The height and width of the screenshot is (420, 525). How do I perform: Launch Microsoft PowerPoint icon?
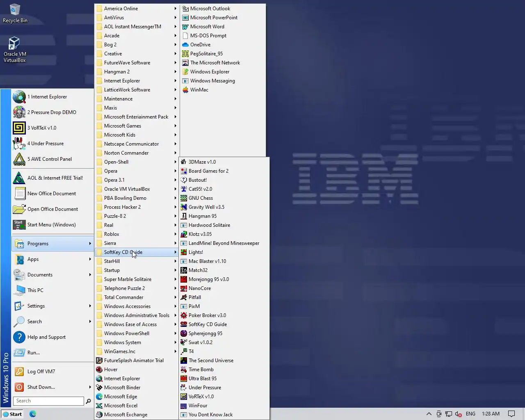coord(185,18)
